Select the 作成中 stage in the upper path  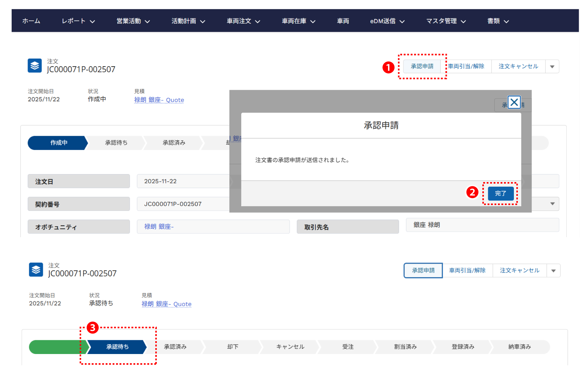pyautogui.click(x=58, y=143)
